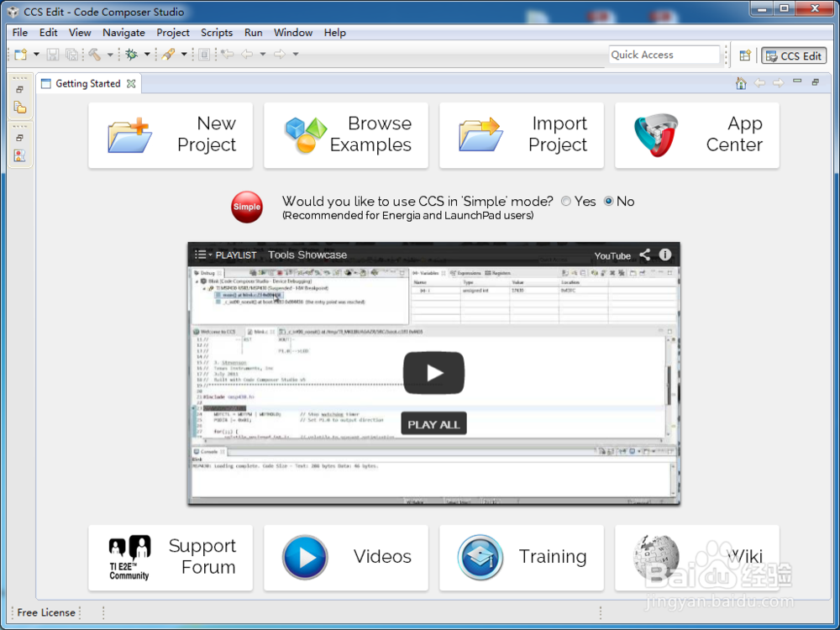The image size is (840, 630).
Task: Click the video info icon
Action: [664, 255]
